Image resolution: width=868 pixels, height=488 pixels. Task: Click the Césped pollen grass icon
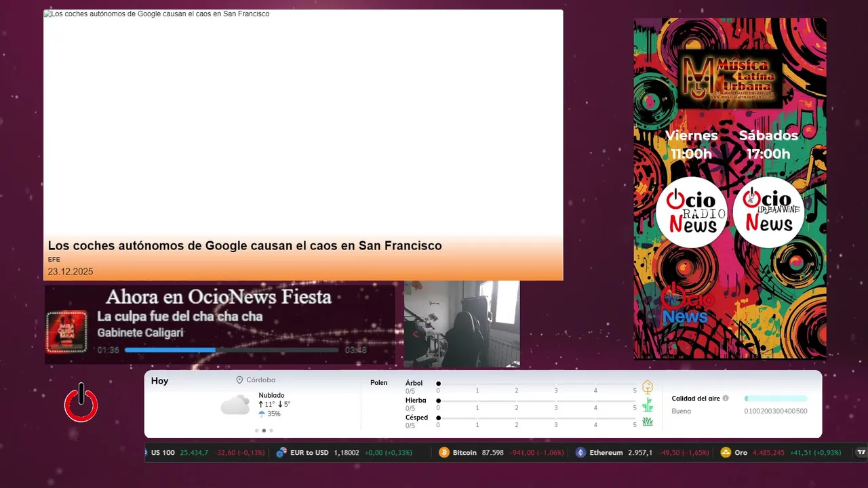pyautogui.click(x=648, y=422)
